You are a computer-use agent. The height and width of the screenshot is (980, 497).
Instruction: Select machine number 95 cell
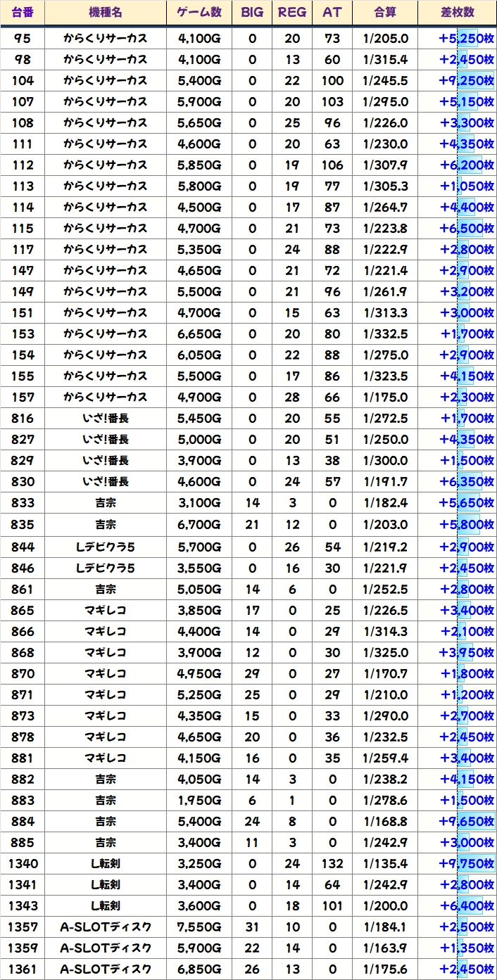point(23,38)
